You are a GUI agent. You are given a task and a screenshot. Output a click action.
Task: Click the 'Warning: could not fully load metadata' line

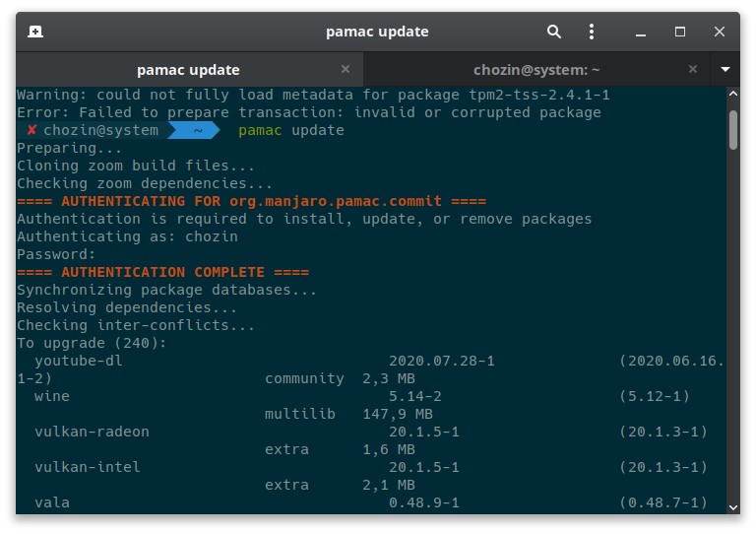click(x=313, y=95)
